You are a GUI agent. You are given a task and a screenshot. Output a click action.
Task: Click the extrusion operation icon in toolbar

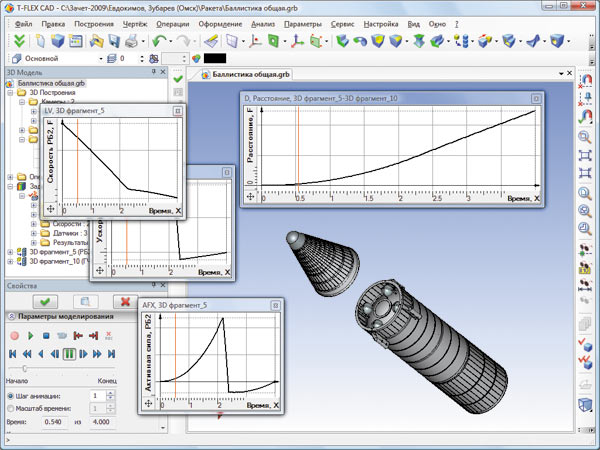[x=342, y=41]
